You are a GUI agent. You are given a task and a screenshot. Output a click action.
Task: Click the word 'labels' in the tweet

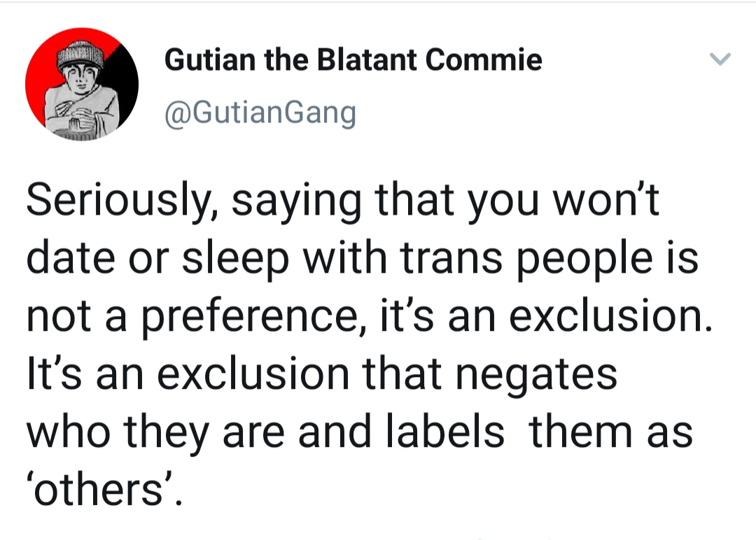444,431
